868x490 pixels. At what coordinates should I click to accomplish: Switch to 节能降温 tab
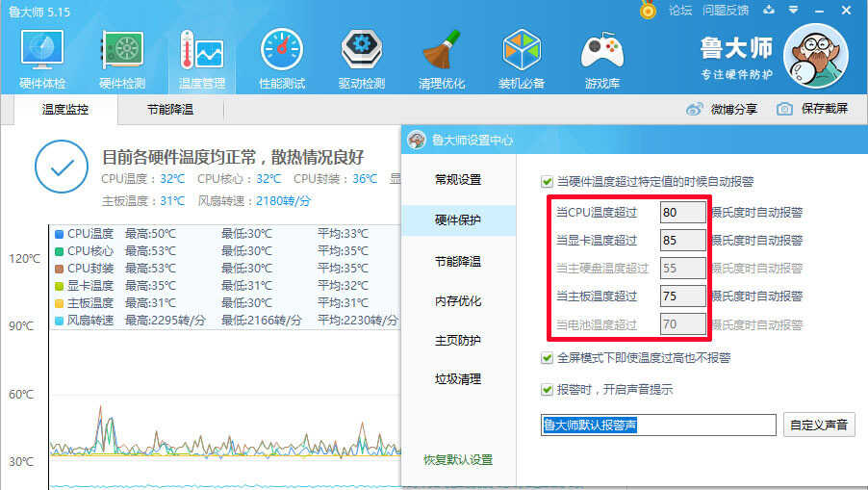coord(170,110)
